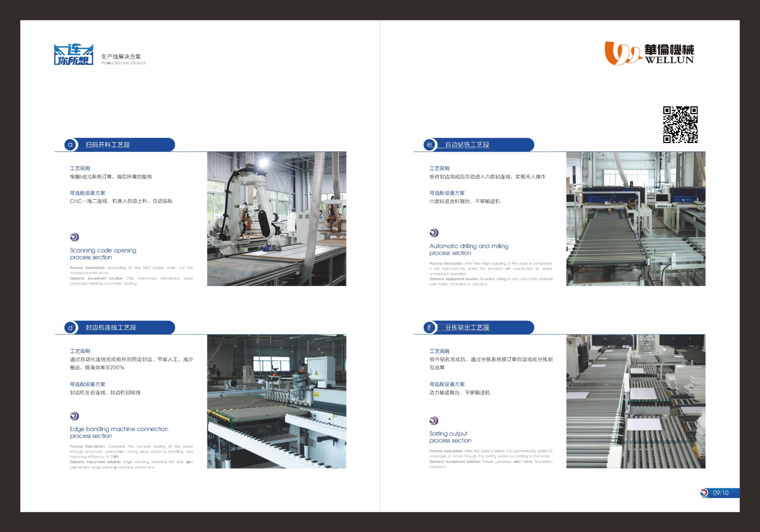Viewport: 760px width, 532px height.
Task: Open the edge banding machine photo
Action: (x=276, y=401)
